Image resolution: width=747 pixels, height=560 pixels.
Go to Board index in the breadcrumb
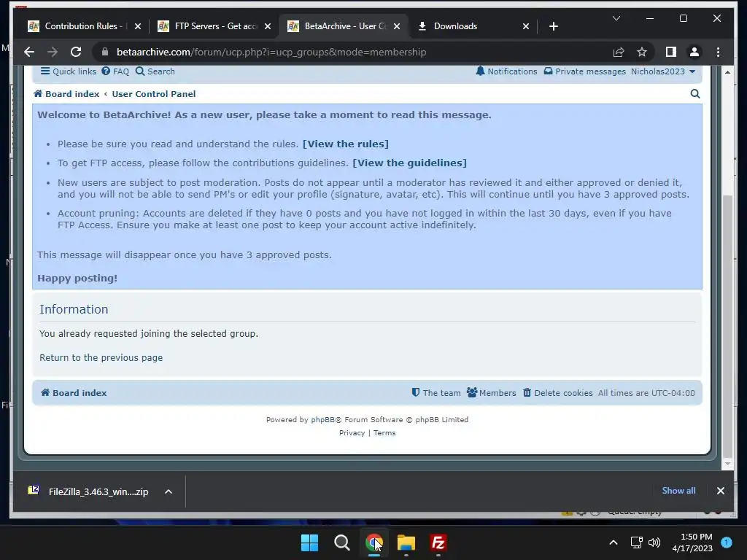tap(66, 94)
